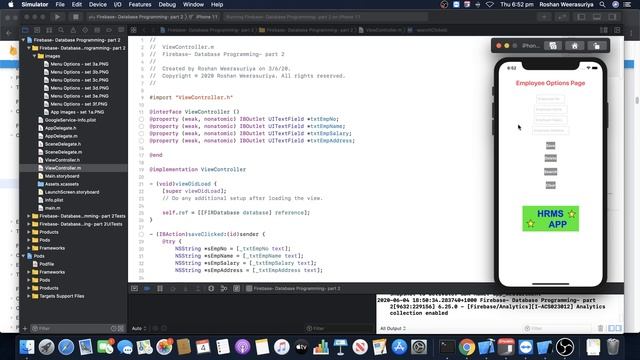Expand the first Frameworks folder triangle
Viewport: 640px width, 360px height.
coord(29,248)
